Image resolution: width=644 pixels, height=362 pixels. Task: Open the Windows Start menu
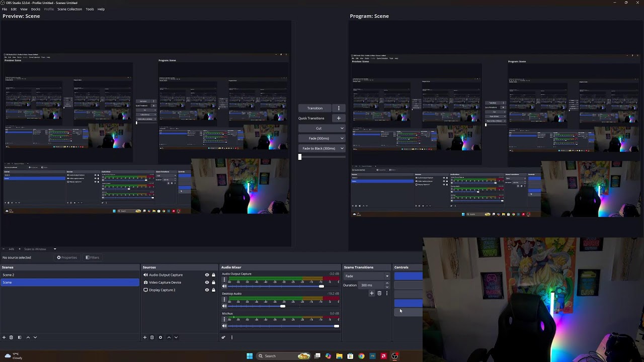pos(250,356)
